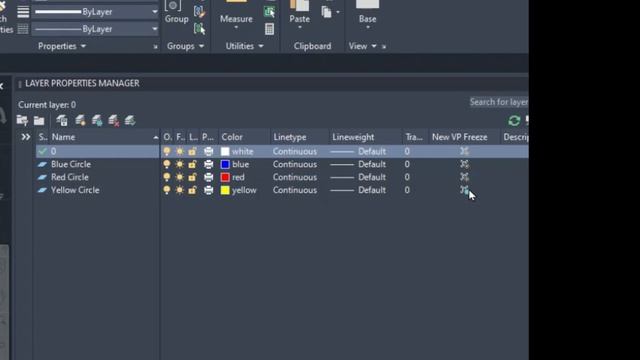Change the red color swatch
Screen dimensions: 640x360
225,177
